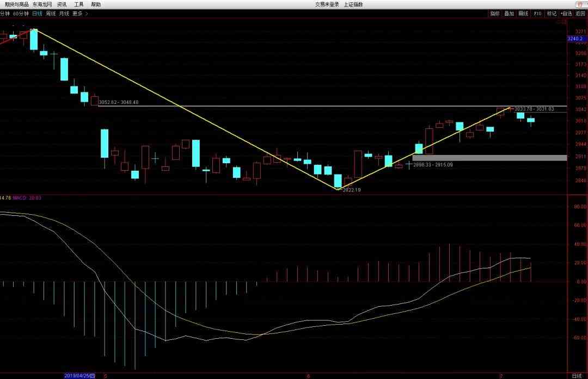Click the 行 icon in title bar
The image size is (588, 379).
click(x=579, y=4)
